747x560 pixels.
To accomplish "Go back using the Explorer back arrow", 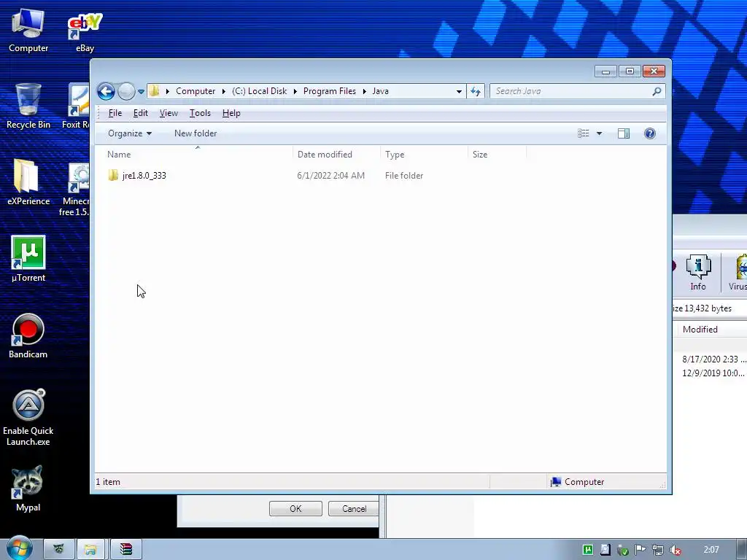I will pyautogui.click(x=107, y=91).
